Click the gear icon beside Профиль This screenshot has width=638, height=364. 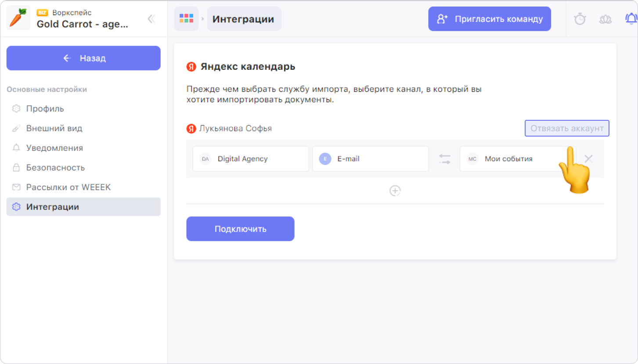click(x=16, y=108)
